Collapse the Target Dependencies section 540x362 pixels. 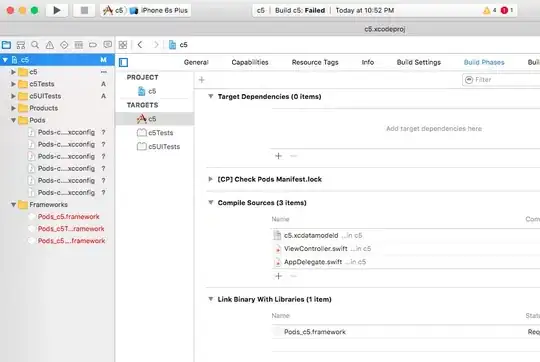point(210,96)
